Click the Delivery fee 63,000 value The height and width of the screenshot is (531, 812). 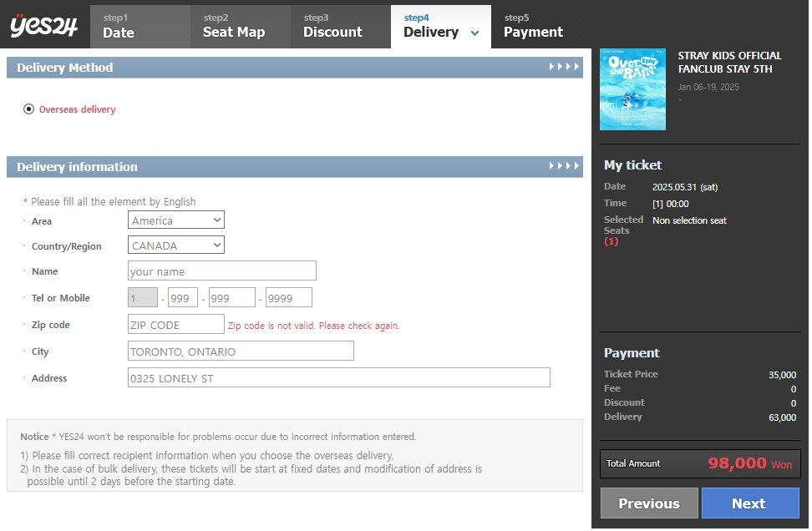(783, 417)
